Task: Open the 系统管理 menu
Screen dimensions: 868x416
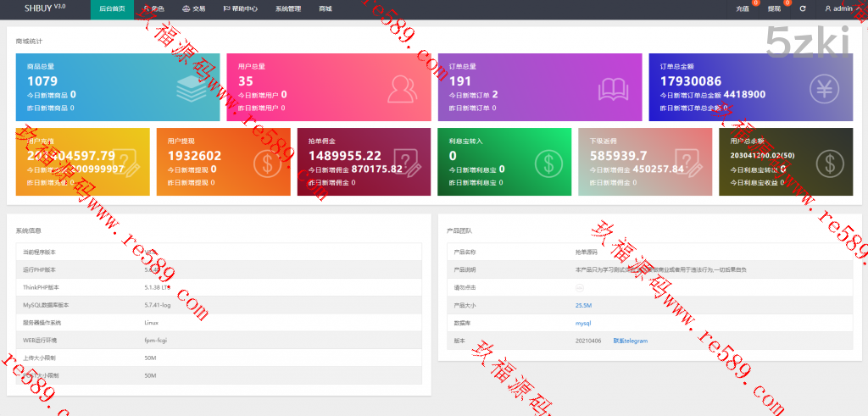Action: click(287, 8)
